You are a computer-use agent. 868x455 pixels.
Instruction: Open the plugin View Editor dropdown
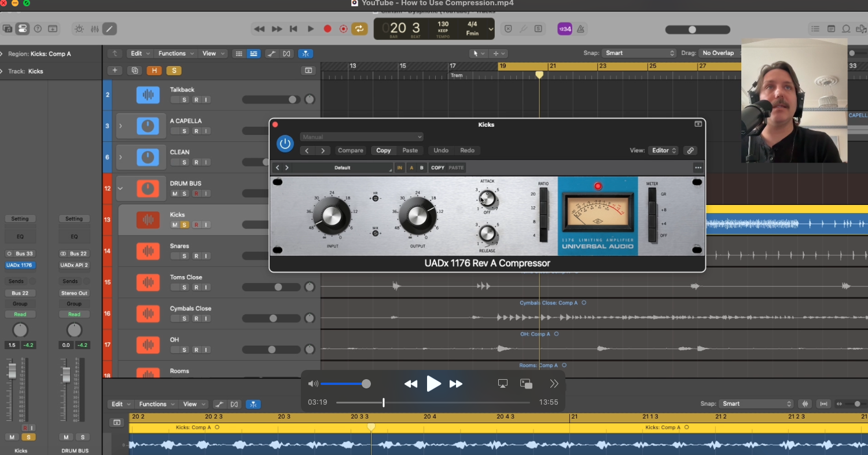[664, 151]
